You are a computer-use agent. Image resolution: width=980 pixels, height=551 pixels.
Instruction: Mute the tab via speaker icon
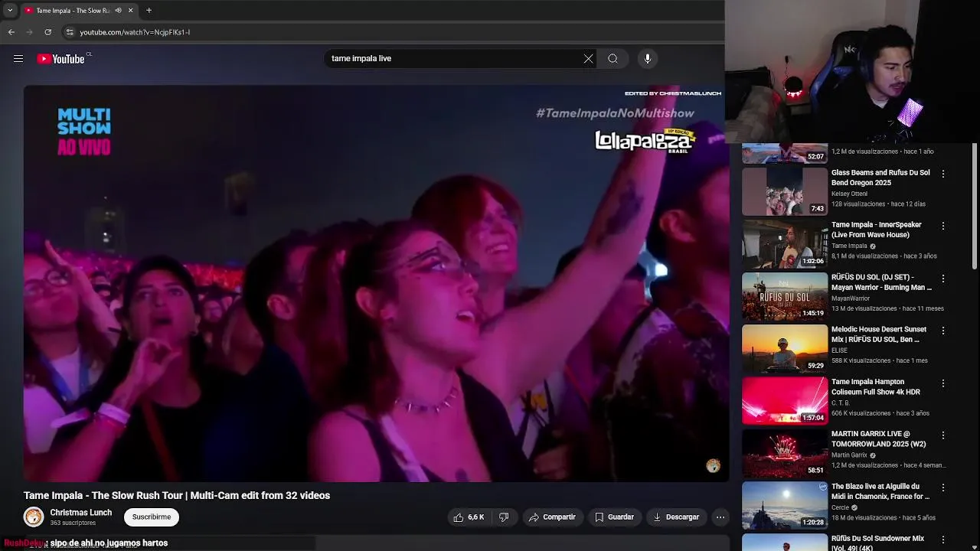click(118, 11)
